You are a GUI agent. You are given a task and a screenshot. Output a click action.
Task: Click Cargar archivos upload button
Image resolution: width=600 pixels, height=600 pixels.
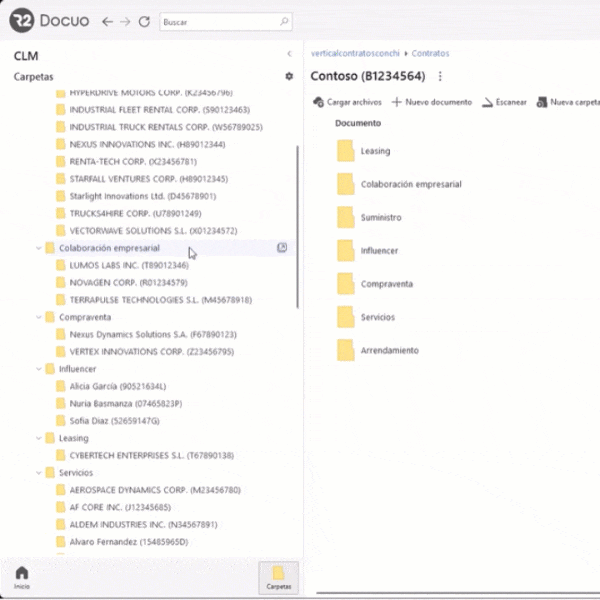(x=347, y=102)
